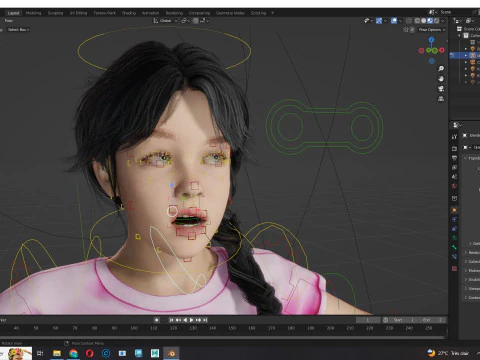The height and width of the screenshot is (360, 480).
Task: Open the Select Box tool dropdown
Action: point(19,30)
